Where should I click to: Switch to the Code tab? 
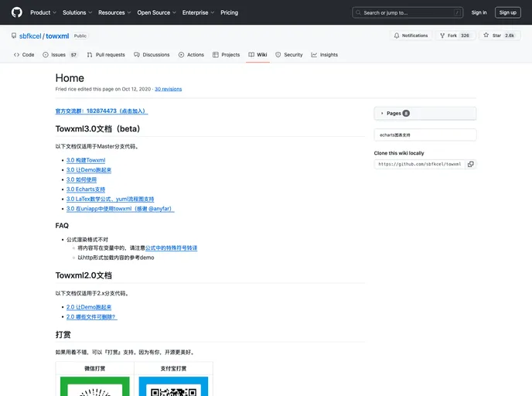[x=24, y=55]
